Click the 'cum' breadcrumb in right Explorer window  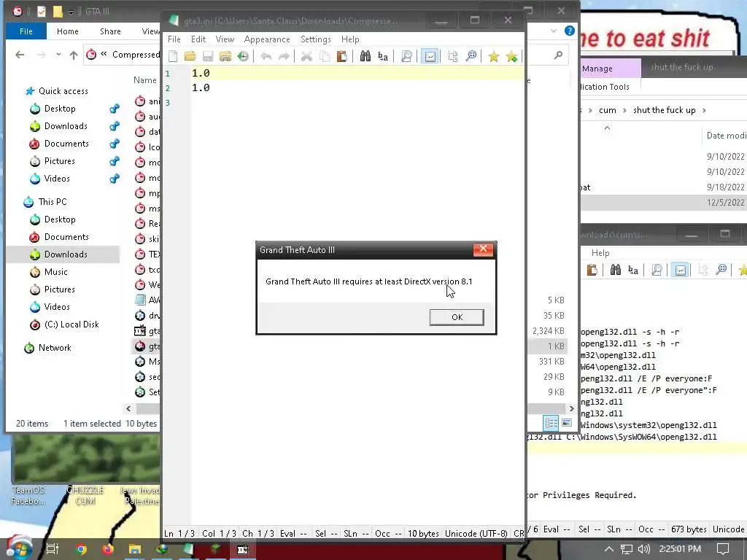pos(608,111)
